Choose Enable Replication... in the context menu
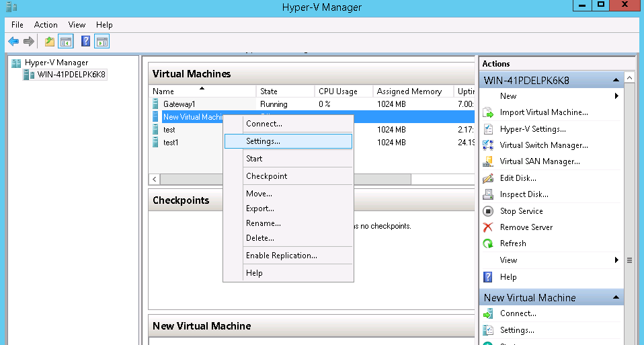 click(288, 256)
